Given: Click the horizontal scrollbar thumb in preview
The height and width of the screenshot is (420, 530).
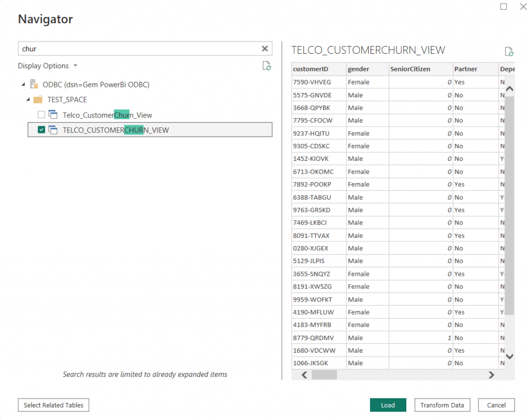Looking at the screenshot, I should [324, 374].
